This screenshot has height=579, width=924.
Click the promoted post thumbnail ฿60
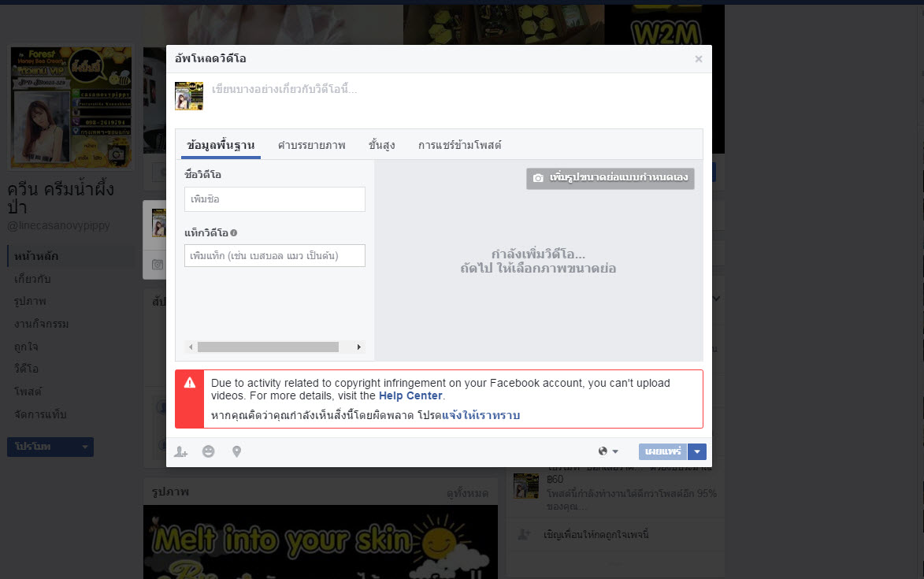click(525, 486)
